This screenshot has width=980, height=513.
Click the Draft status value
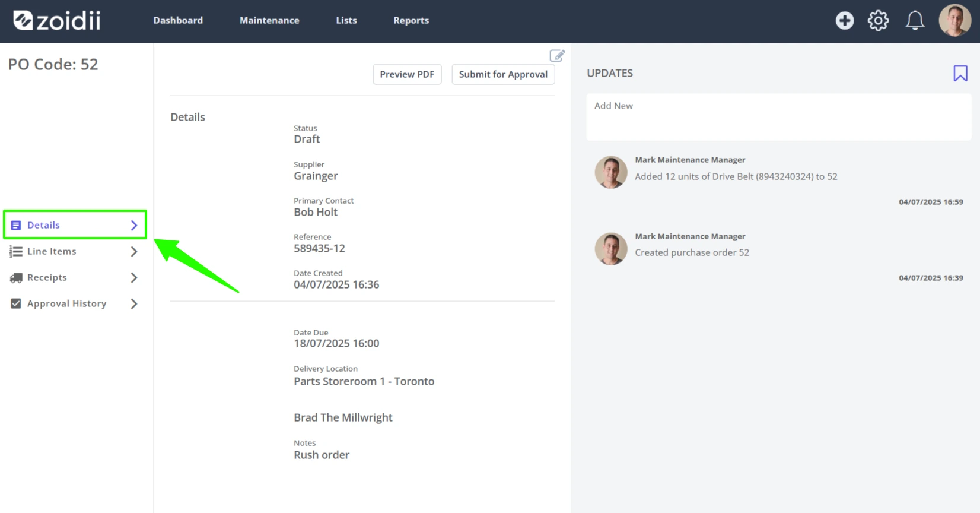(x=307, y=139)
